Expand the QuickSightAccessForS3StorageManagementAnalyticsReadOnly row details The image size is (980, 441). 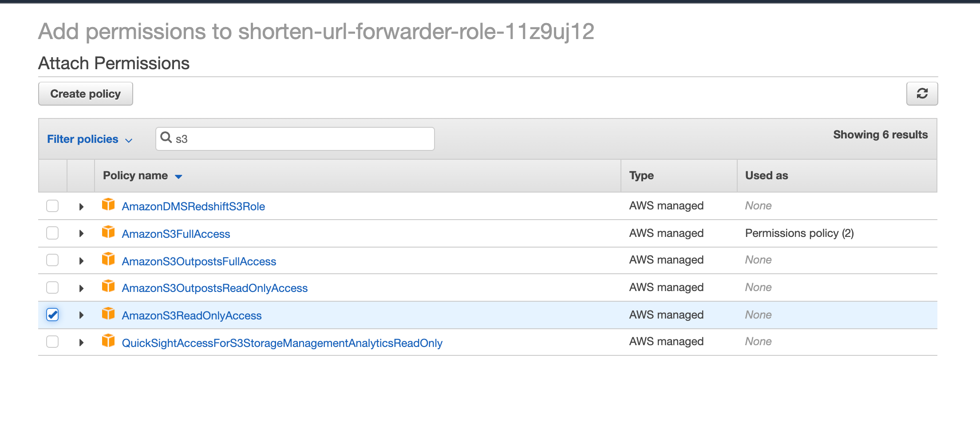point(81,343)
